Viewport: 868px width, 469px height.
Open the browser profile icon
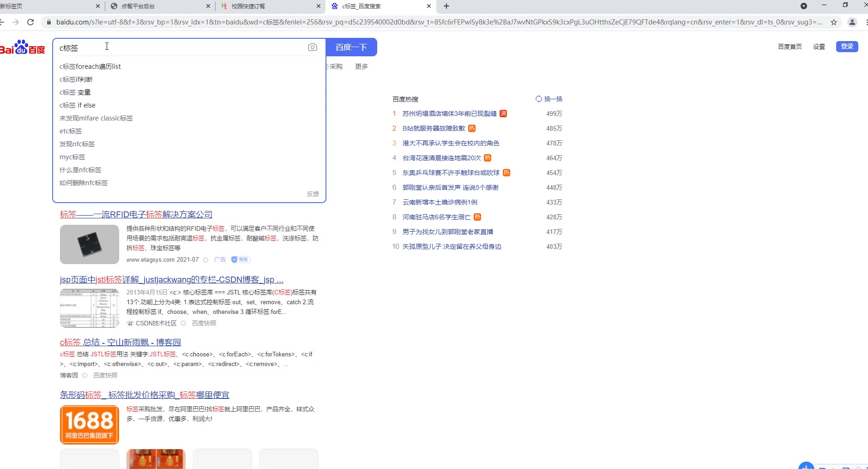[x=852, y=22]
